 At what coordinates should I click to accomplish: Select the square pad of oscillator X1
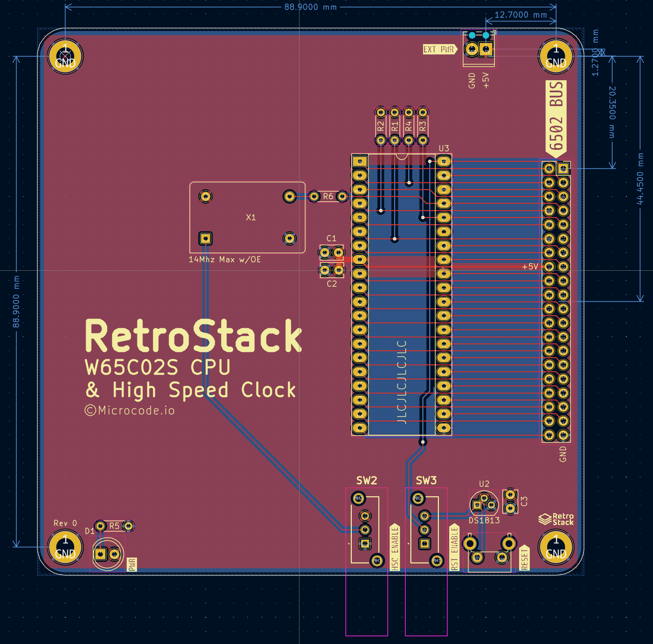tap(206, 238)
